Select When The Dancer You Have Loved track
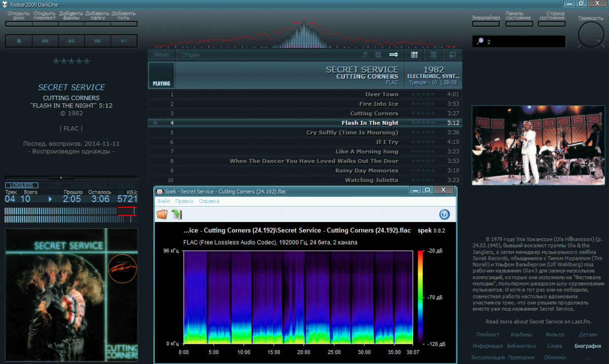This screenshot has width=609, height=364. point(305,161)
